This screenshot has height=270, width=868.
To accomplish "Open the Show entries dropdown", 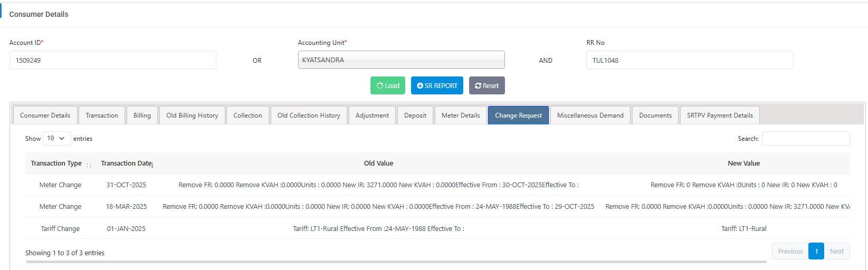I will pyautogui.click(x=56, y=138).
